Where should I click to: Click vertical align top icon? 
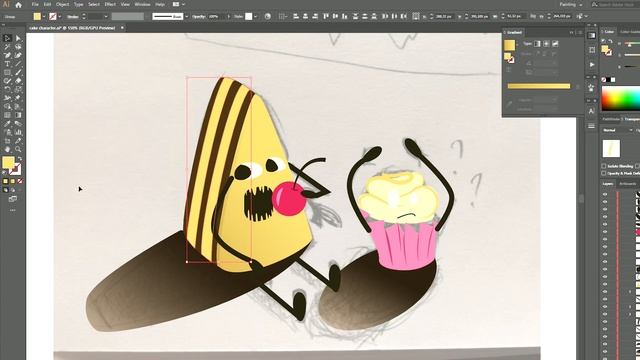[326, 16]
